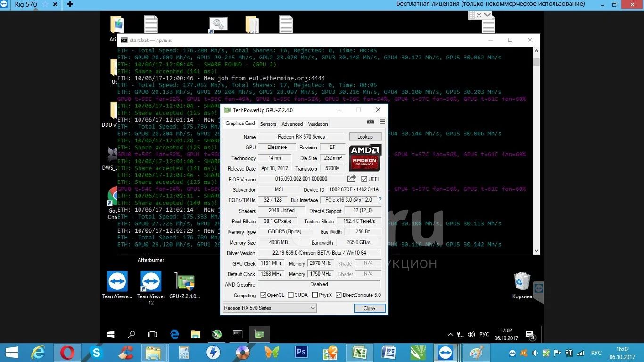Viewport: 644px width, 362px height.
Task: Click the GPU-Z screenshot camera icon
Action: point(371,122)
